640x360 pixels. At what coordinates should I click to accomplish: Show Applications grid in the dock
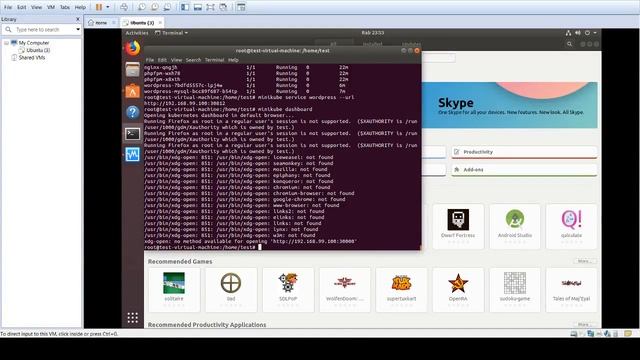[x=133, y=318]
